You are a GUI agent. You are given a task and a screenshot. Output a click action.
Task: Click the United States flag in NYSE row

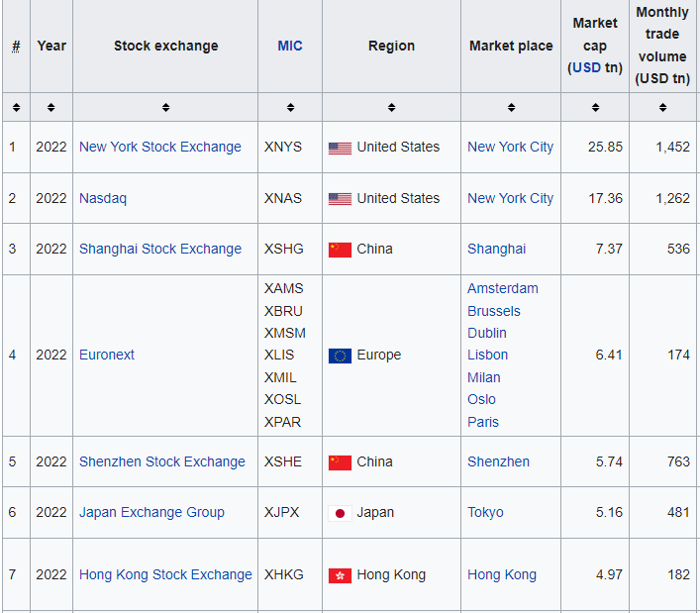pyautogui.click(x=340, y=148)
